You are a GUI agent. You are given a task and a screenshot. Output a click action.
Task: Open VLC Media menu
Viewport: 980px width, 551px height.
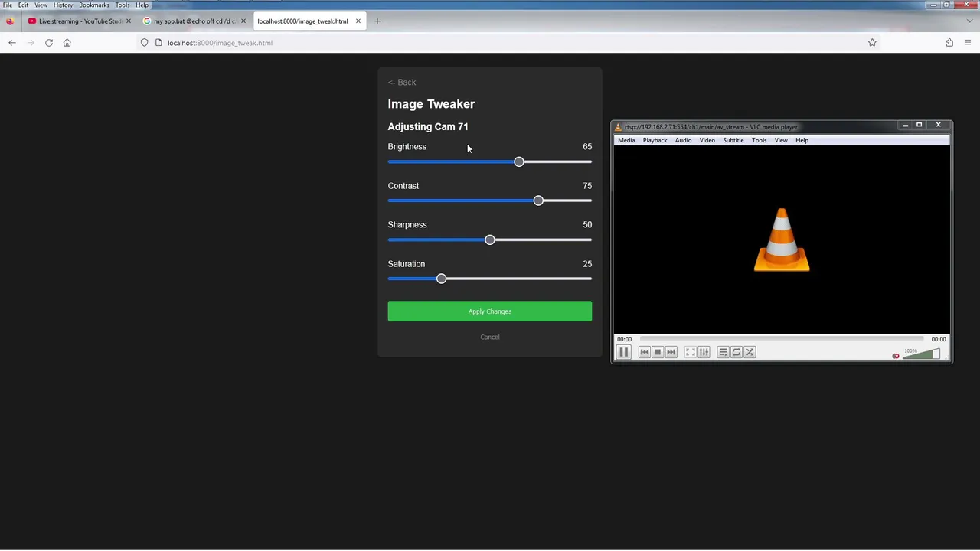point(626,140)
